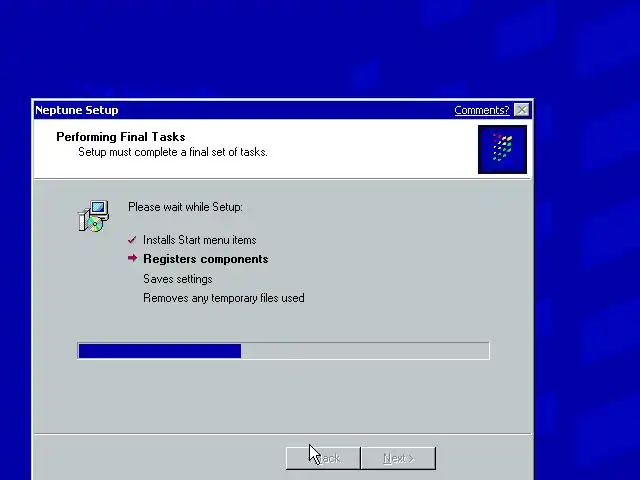The image size is (640, 480).
Task: Click the disabled Back button
Action: [x=323, y=458]
